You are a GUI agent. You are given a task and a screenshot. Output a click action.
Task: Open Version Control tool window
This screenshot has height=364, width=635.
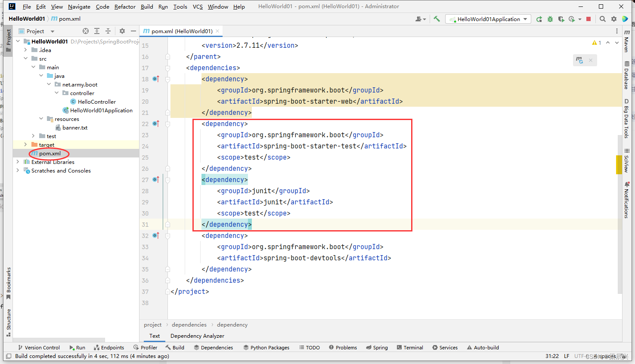click(x=39, y=348)
